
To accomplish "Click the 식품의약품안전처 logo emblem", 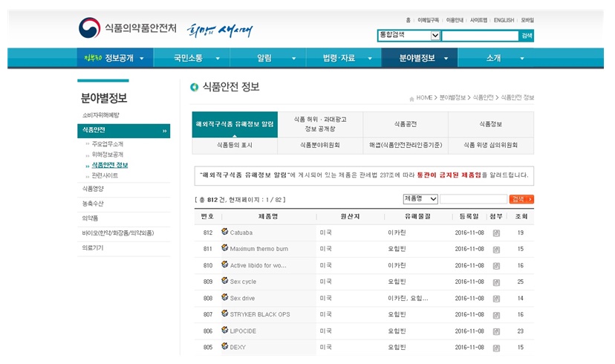I will pos(89,28).
